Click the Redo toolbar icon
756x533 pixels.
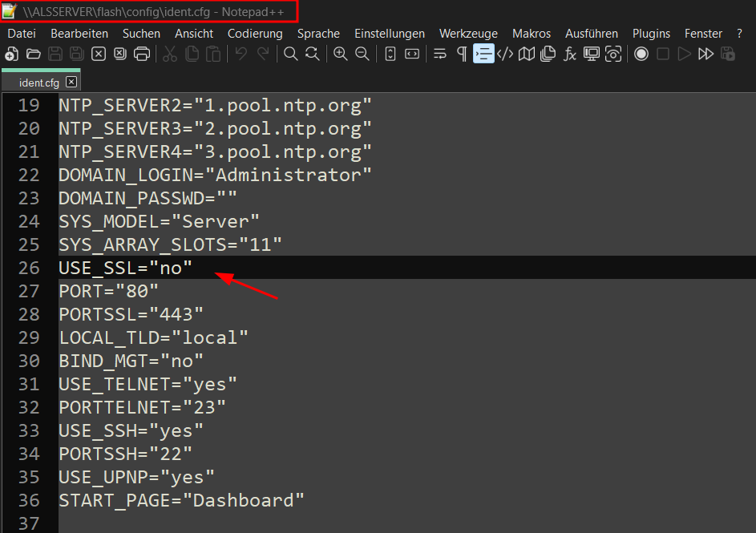point(263,54)
